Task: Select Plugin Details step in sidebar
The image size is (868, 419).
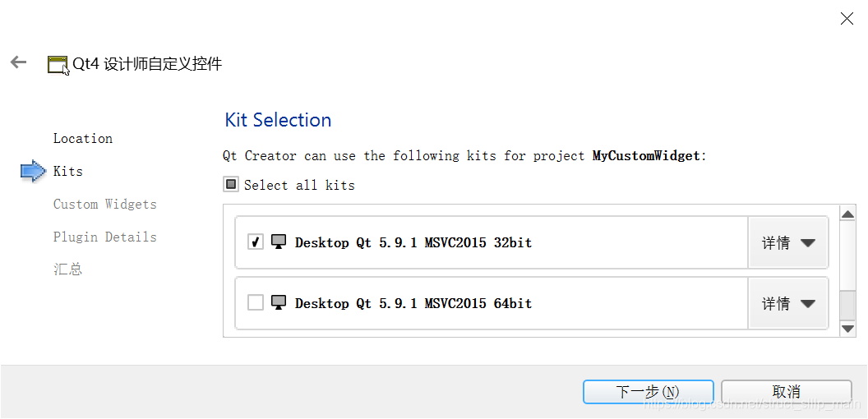Action: point(104,237)
